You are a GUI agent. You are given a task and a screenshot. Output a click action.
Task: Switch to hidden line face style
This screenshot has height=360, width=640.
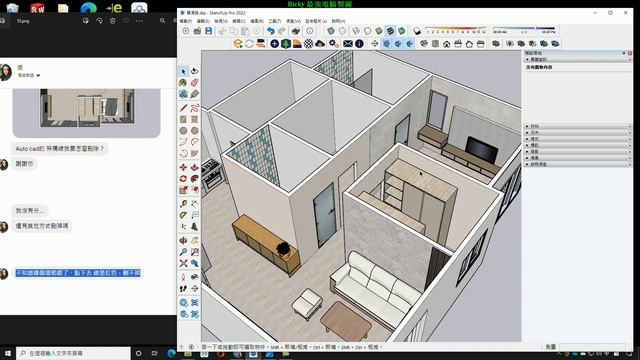click(368, 31)
